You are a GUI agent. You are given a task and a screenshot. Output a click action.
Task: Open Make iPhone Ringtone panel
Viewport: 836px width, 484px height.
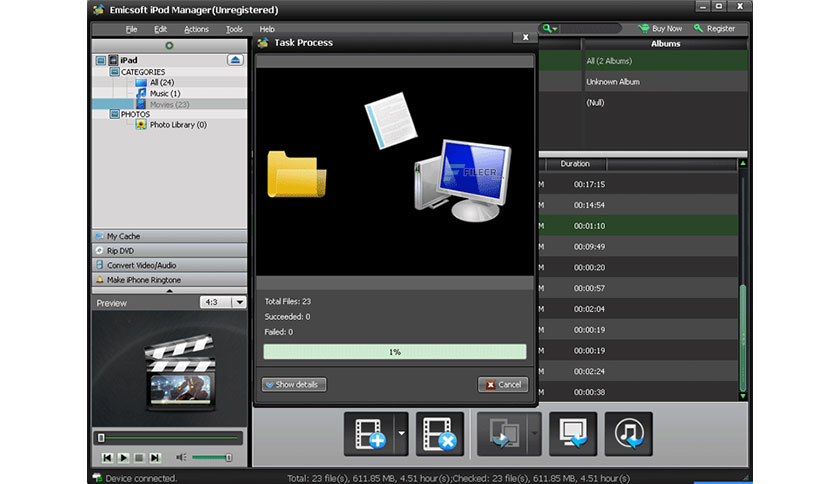tap(170, 280)
